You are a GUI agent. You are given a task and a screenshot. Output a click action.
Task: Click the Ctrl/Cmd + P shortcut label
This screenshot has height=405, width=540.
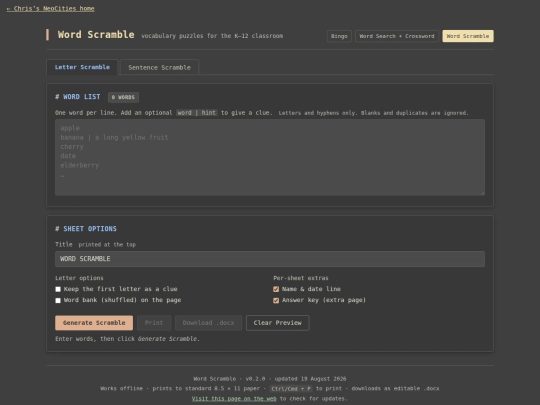point(291,388)
